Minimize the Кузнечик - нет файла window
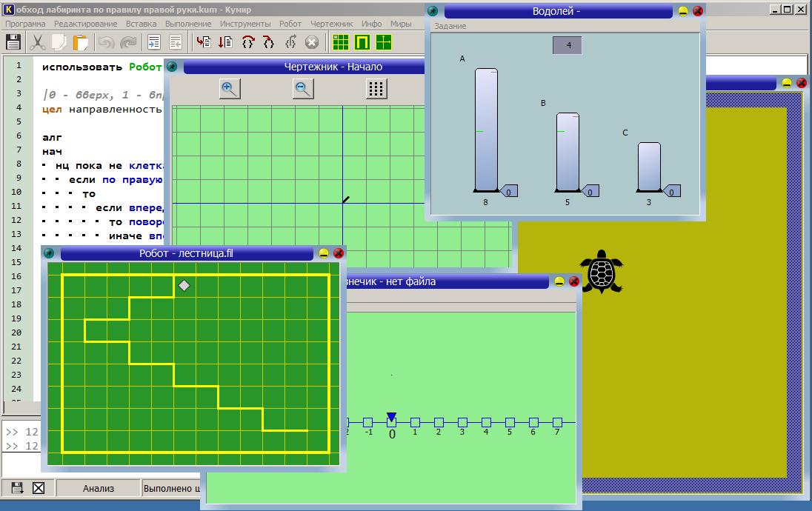This screenshot has width=812, height=511. [x=559, y=281]
